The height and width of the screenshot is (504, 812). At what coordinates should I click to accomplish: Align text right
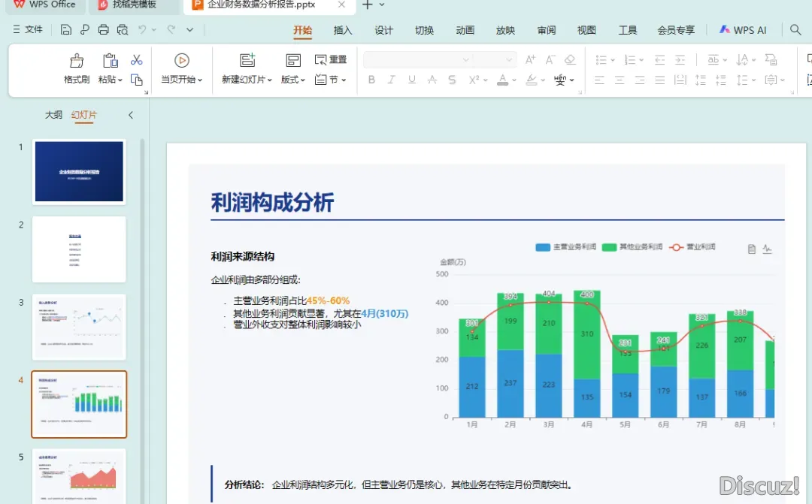pos(640,80)
